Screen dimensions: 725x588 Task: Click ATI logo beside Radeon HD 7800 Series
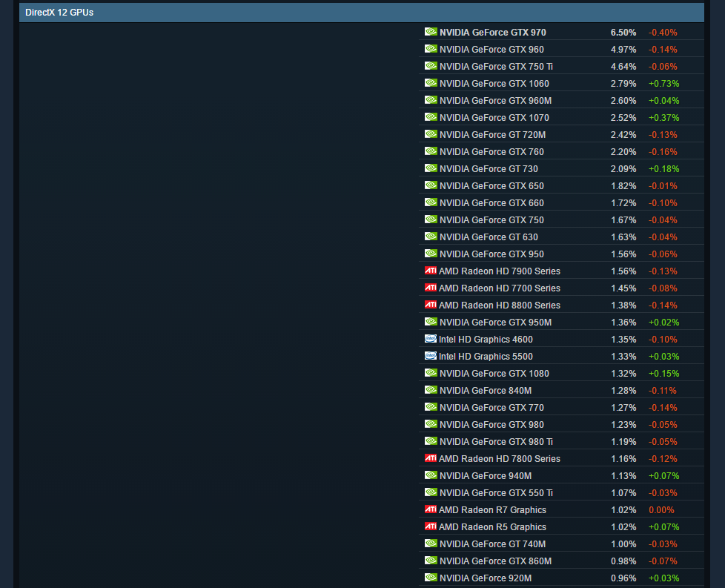click(431, 458)
